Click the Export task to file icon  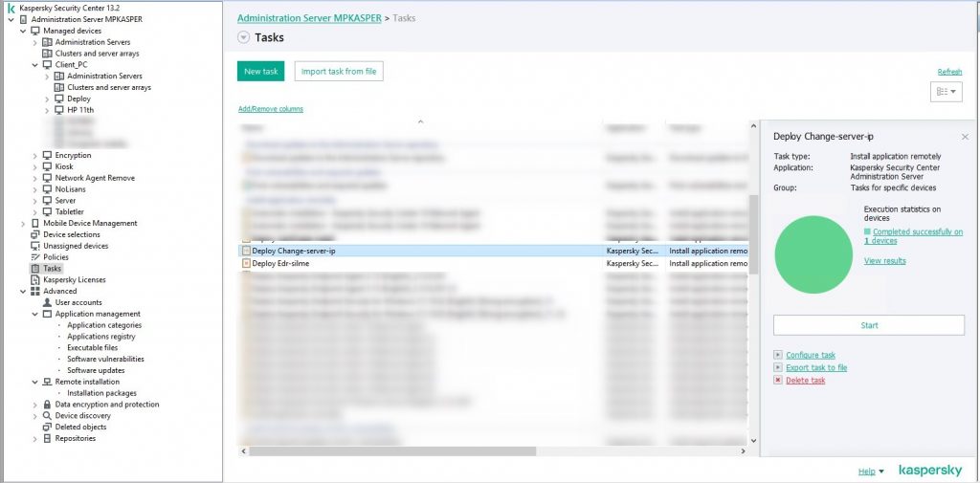pos(778,367)
